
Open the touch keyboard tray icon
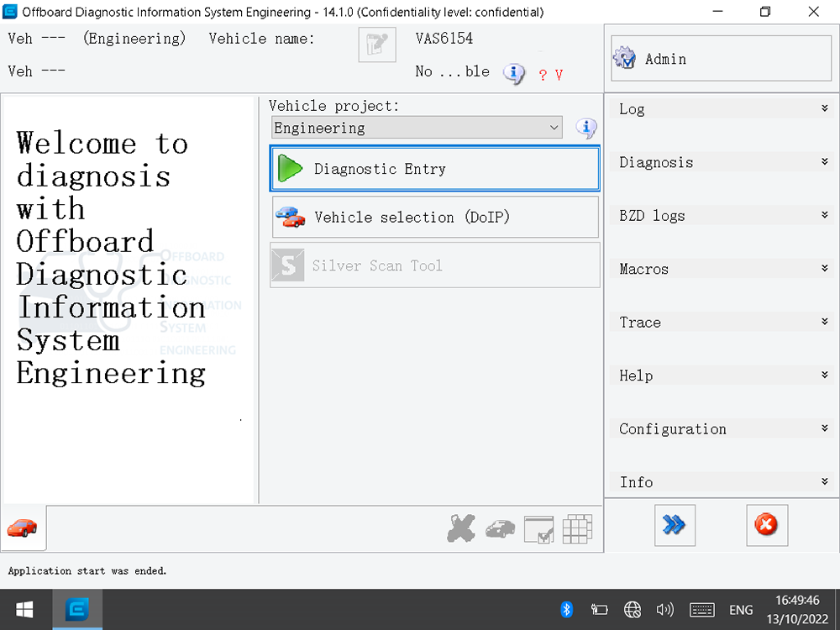click(x=701, y=610)
